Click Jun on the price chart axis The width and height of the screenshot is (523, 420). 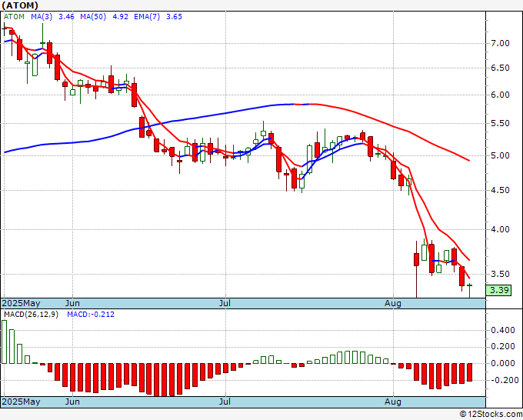click(72, 303)
